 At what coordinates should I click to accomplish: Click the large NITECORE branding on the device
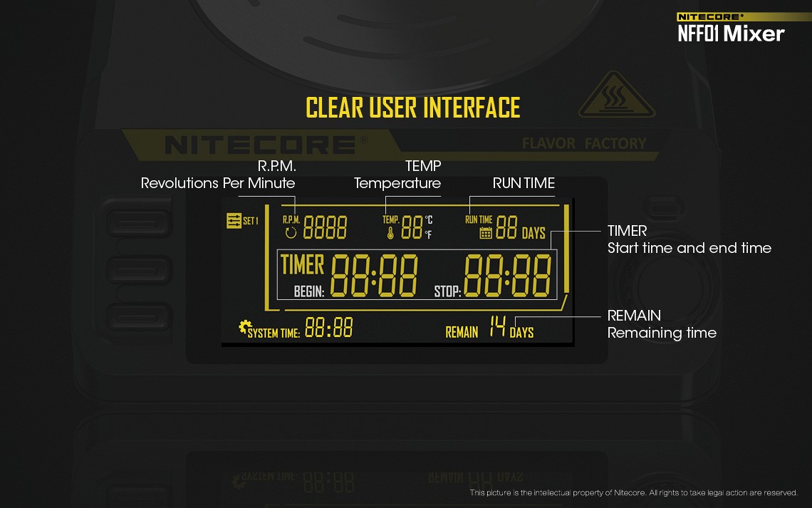(266, 145)
